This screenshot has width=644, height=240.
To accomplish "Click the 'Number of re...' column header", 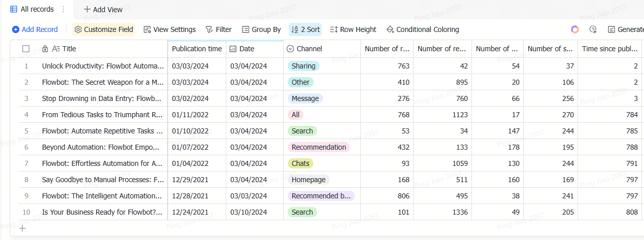I will (443, 49).
